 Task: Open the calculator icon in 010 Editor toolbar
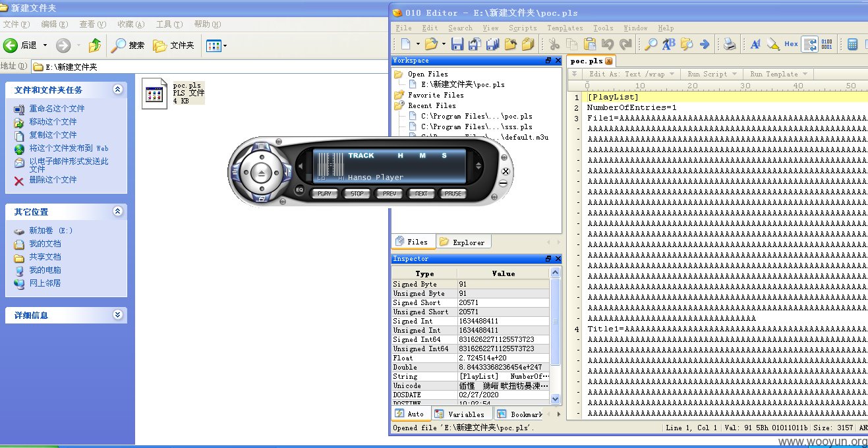coord(852,44)
